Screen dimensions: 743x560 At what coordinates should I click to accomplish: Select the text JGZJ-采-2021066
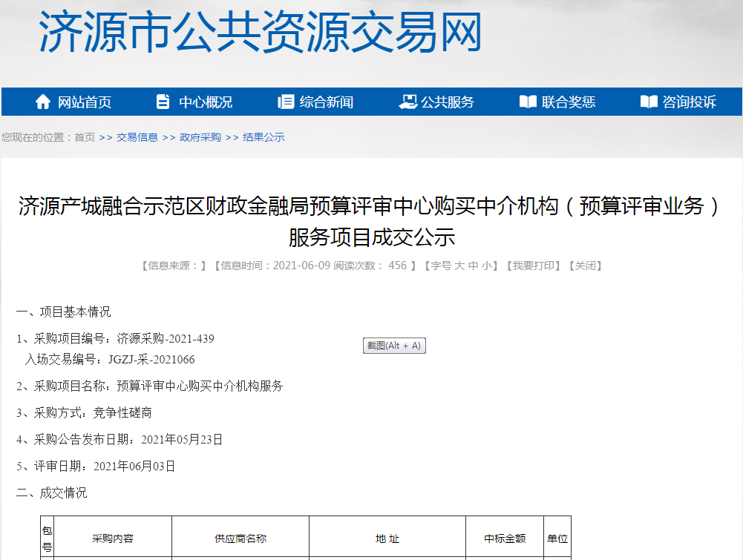tap(151, 359)
